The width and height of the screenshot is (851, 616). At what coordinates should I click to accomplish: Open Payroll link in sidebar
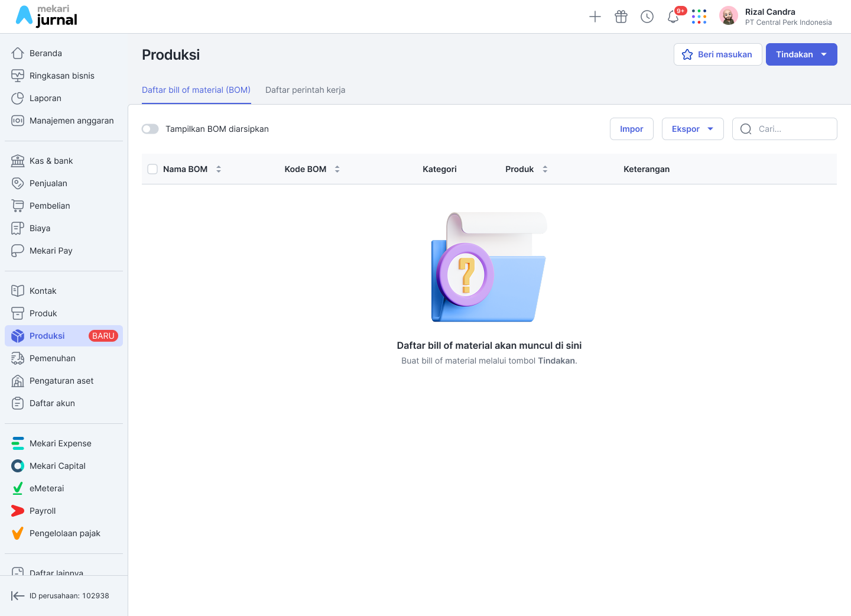pos(64,511)
